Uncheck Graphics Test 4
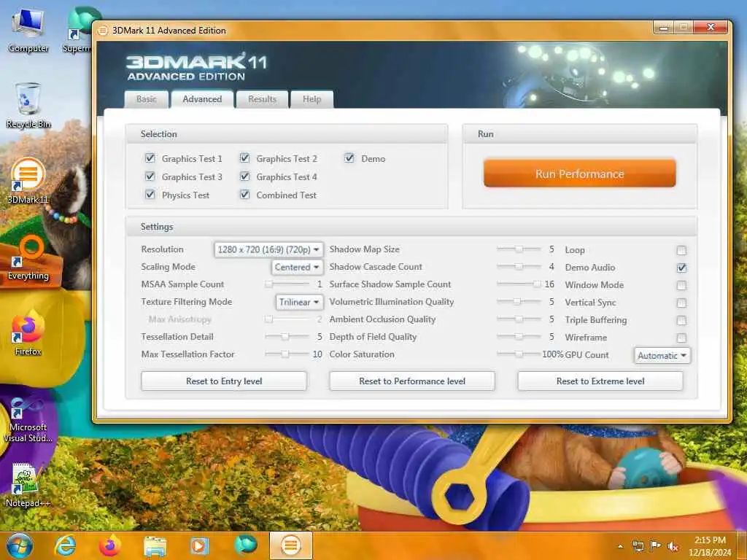 tap(245, 176)
